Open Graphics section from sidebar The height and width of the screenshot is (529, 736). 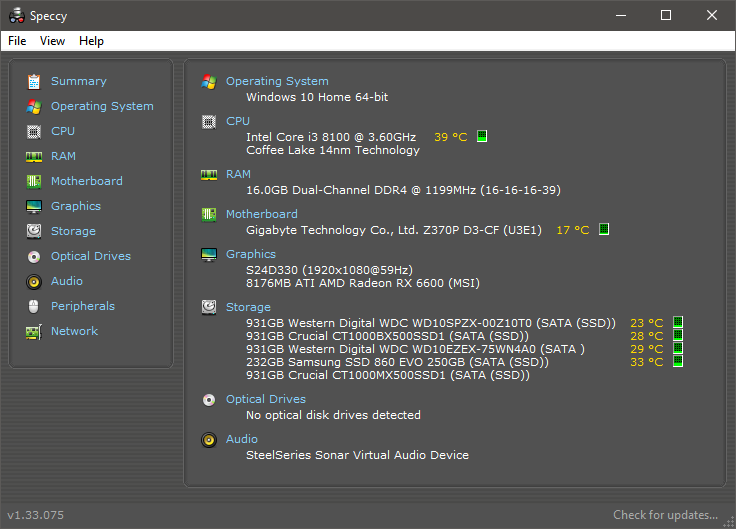pyautogui.click(x=76, y=206)
